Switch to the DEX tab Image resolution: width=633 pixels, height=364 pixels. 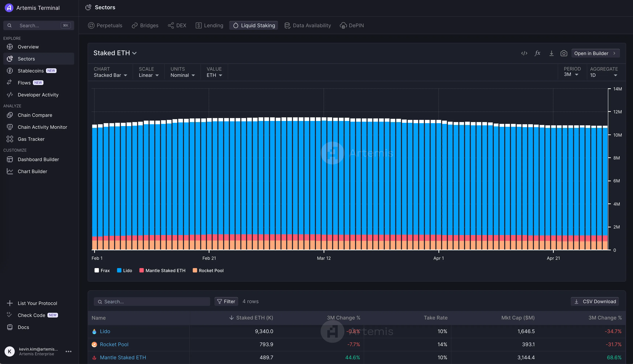click(x=177, y=25)
